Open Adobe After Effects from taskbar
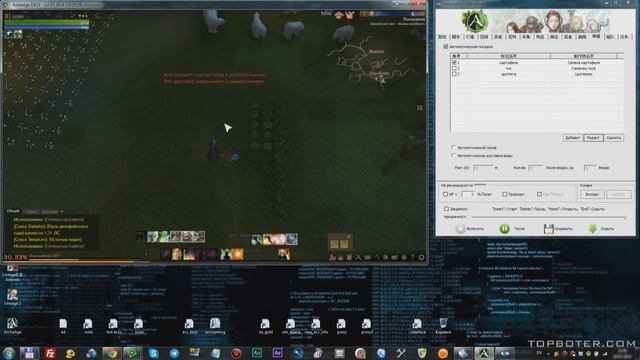 [x=278, y=353]
